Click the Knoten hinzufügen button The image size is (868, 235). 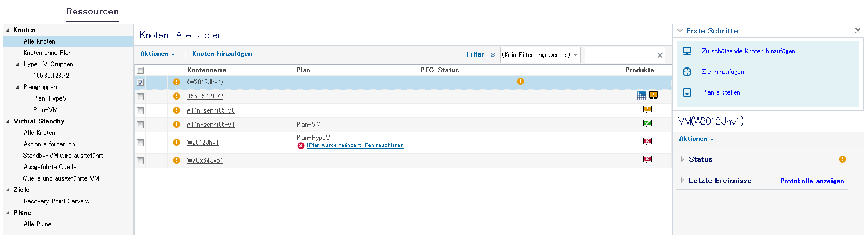coord(222,54)
